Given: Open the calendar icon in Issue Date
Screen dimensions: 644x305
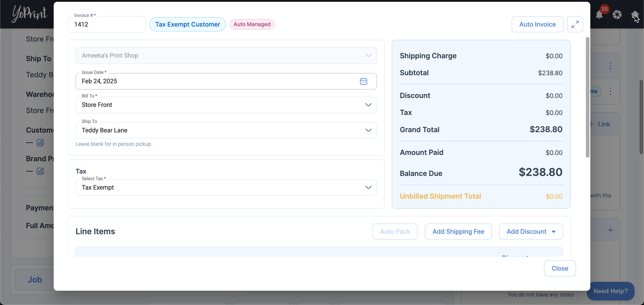Looking at the screenshot, I should click(363, 81).
